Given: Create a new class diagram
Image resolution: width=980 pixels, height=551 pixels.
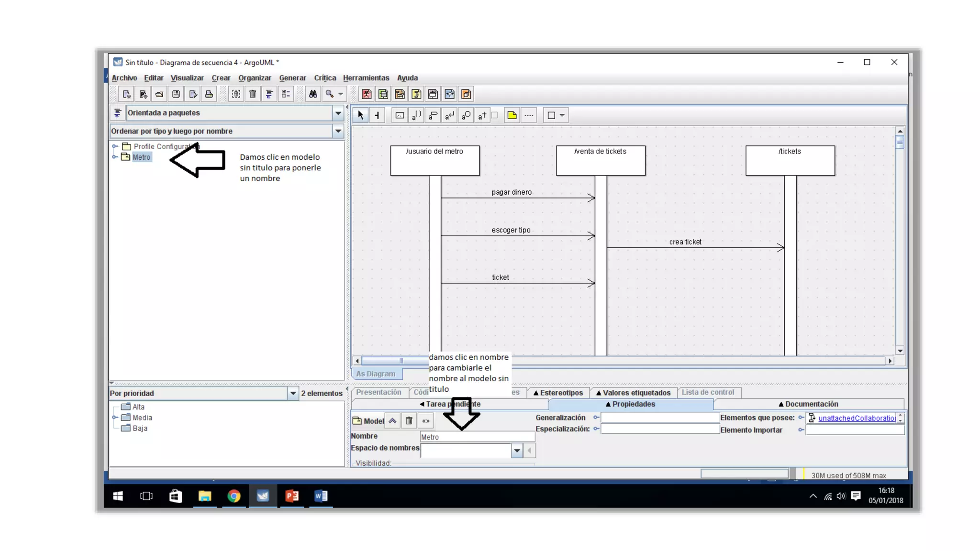Looking at the screenshot, I should (383, 94).
